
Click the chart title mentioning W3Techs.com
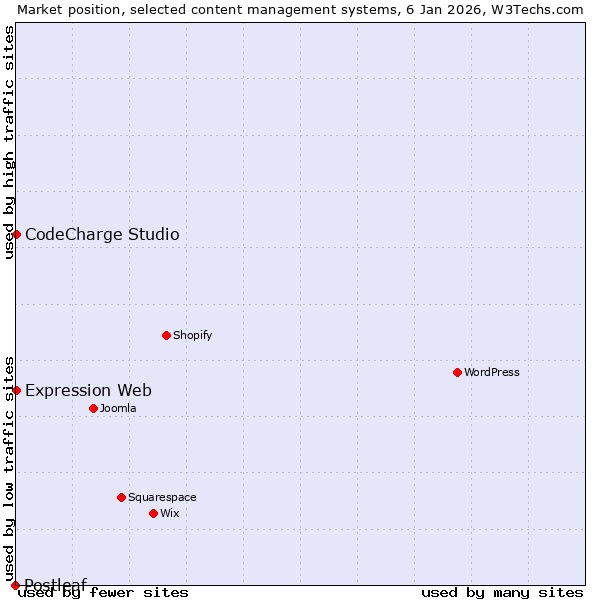[x=300, y=10]
